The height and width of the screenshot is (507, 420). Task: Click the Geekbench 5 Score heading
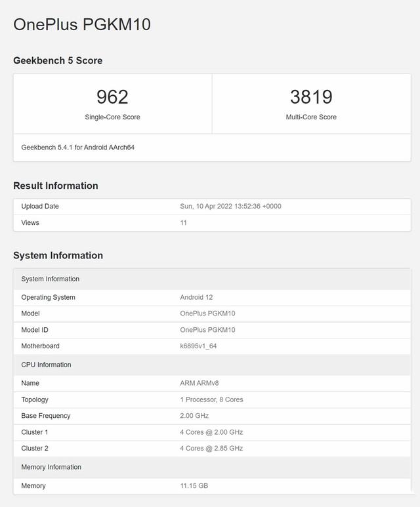point(58,60)
